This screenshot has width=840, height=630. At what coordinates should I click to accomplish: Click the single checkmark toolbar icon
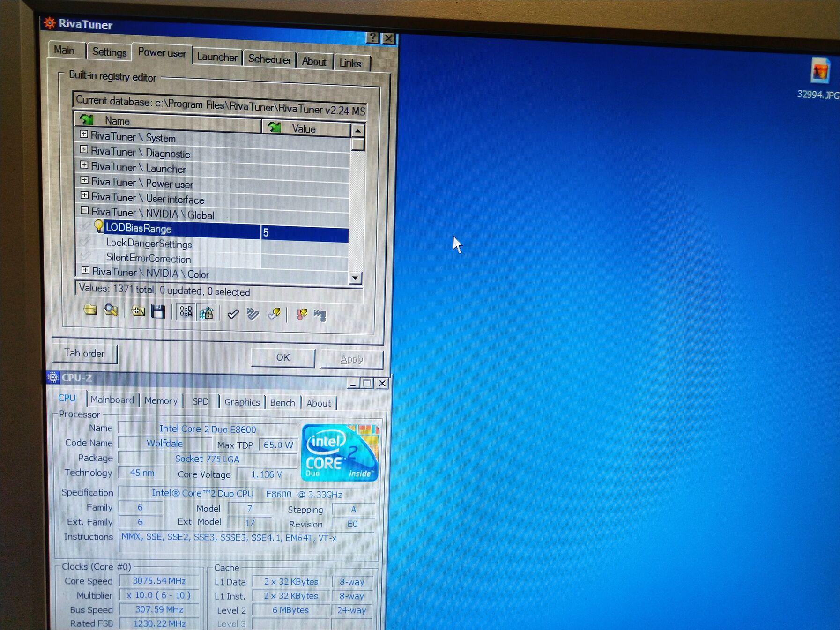233,313
